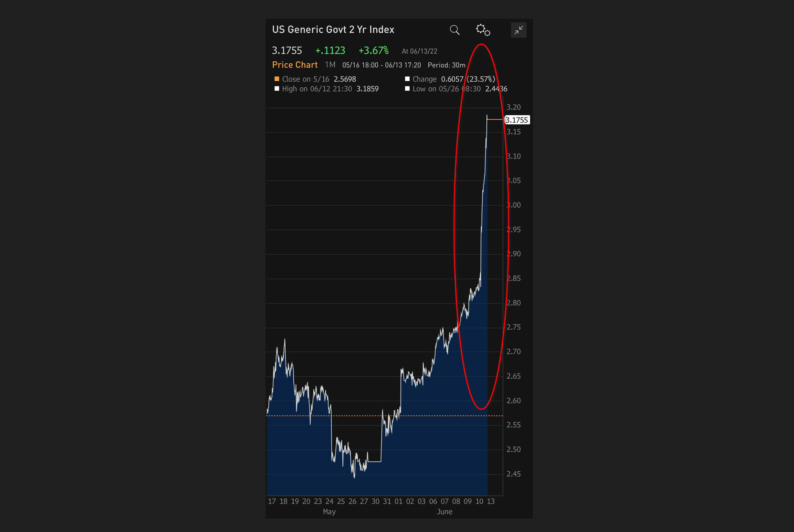Click the May month label
Screen dimensions: 794x532
(329, 512)
